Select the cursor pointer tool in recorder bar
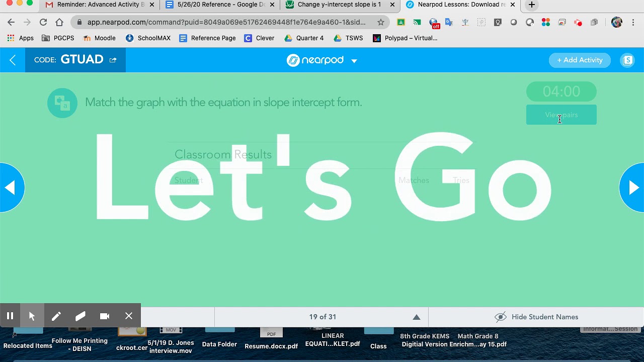The width and height of the screenshot is (644, 362). pyautogui.click(x=32, y=316)
